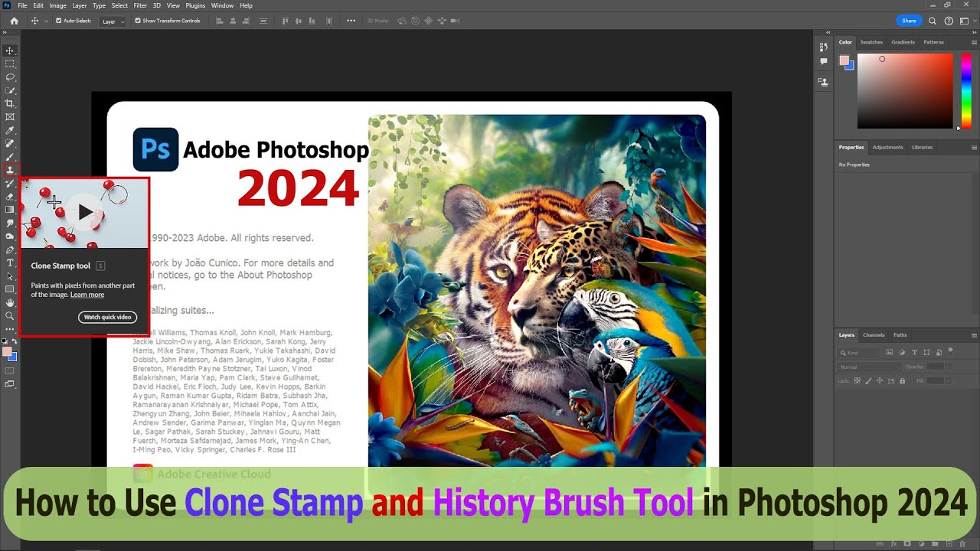This screenshot has width=980, height=551.
Task: Select the Move tool in the toolbar
Action: pyautogui.click(x=10, y=51)
